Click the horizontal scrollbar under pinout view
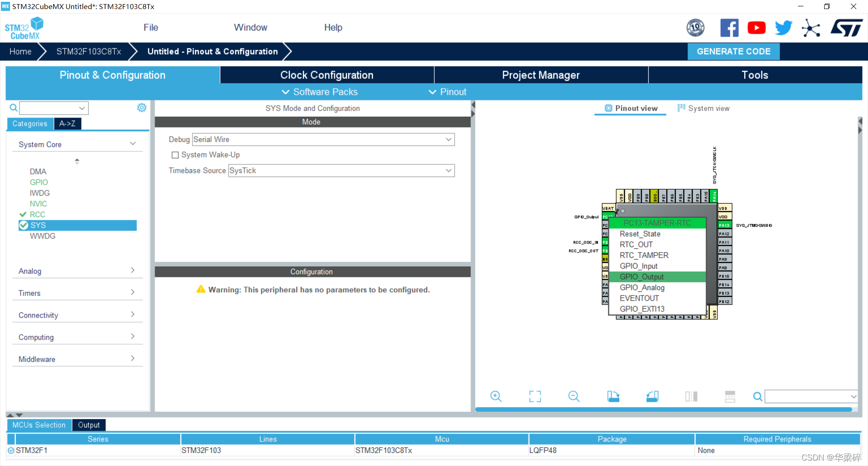This screenshot has width=868, height=466. (x=664, y=409)
